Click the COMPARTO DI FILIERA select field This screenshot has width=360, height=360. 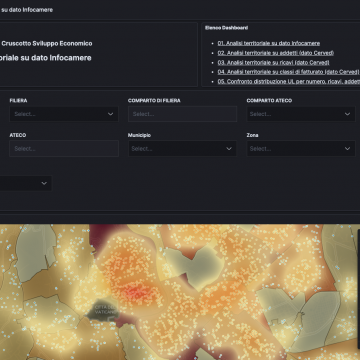pos(182,114)
